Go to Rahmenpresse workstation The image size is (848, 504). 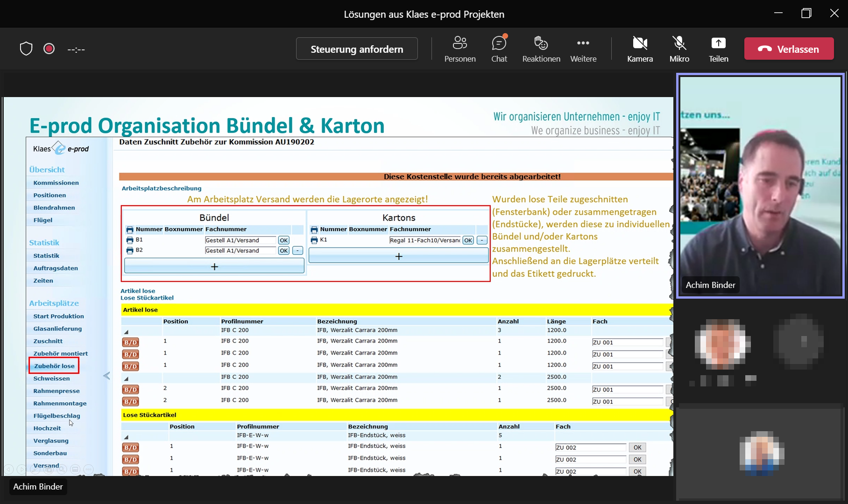[57, 391]
